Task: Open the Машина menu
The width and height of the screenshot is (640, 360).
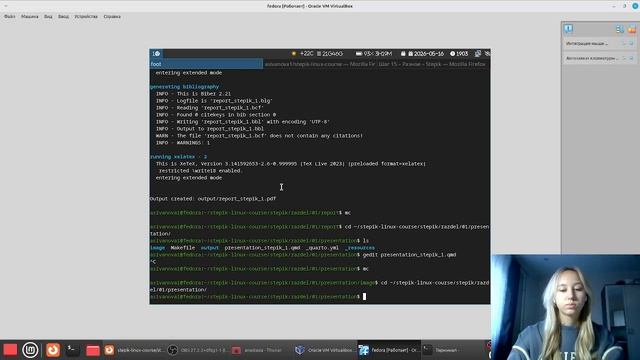Action: tap(29, 17)
